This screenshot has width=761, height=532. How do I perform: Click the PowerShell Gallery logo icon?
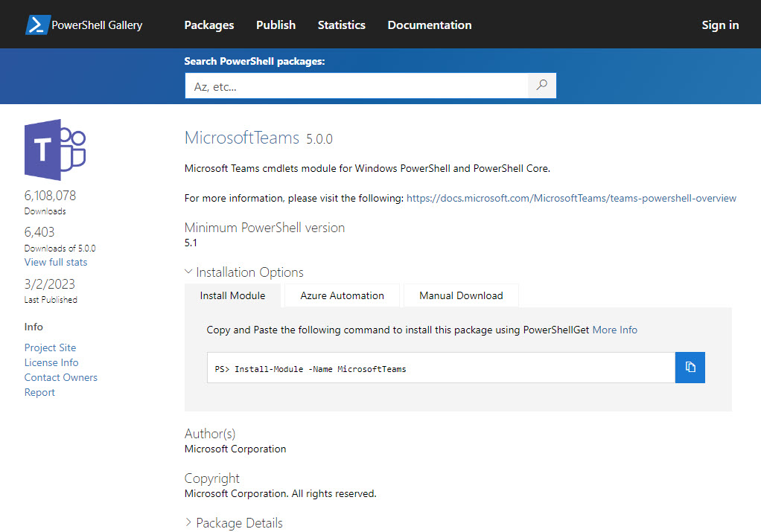coord(36,24)
